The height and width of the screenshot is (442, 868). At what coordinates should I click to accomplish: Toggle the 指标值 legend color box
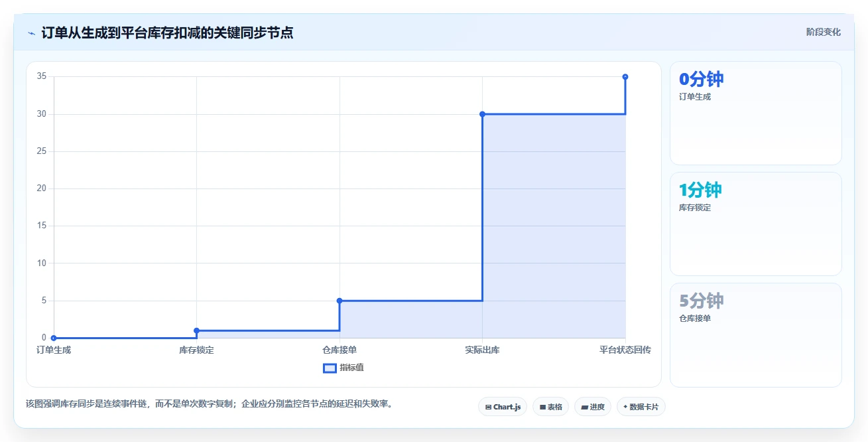[x=330, y=368]
